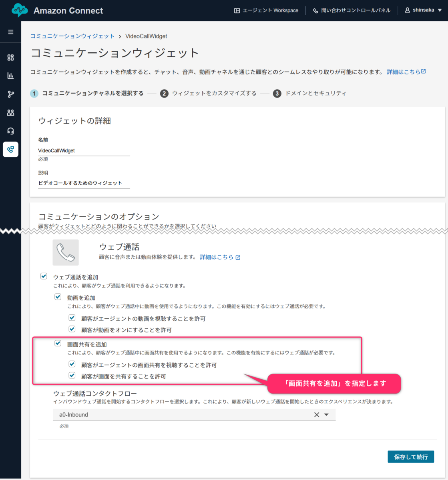
Task: Click the 説明 description input field
Action: coord(84,183)
